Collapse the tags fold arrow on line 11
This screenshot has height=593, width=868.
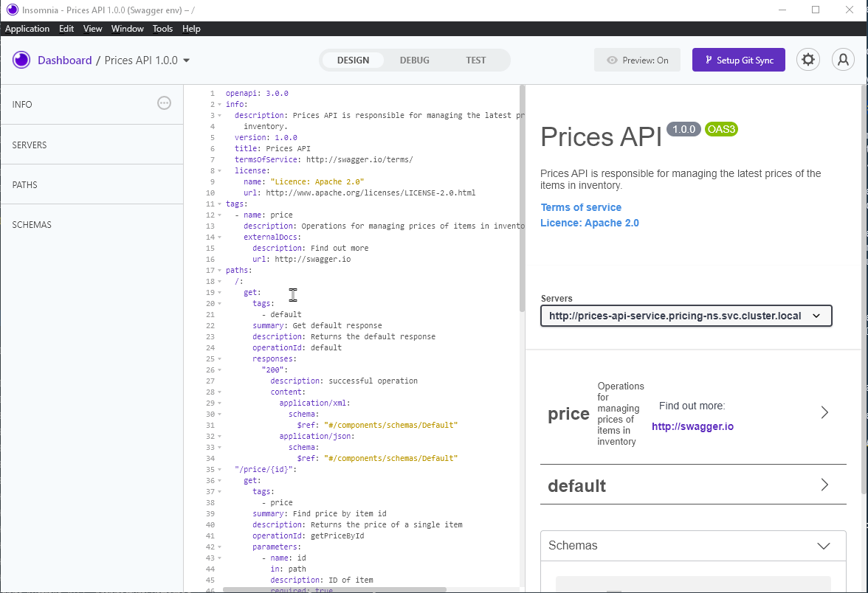[220, 204]
